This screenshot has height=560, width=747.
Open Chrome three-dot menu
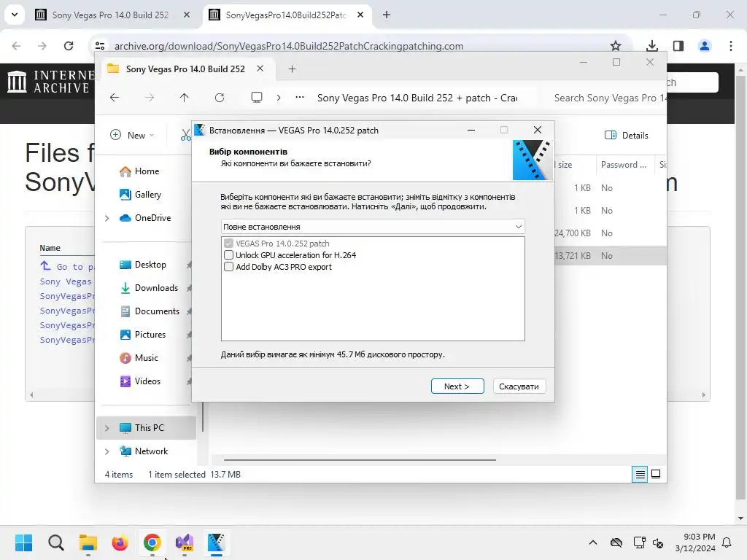[731, 46]
